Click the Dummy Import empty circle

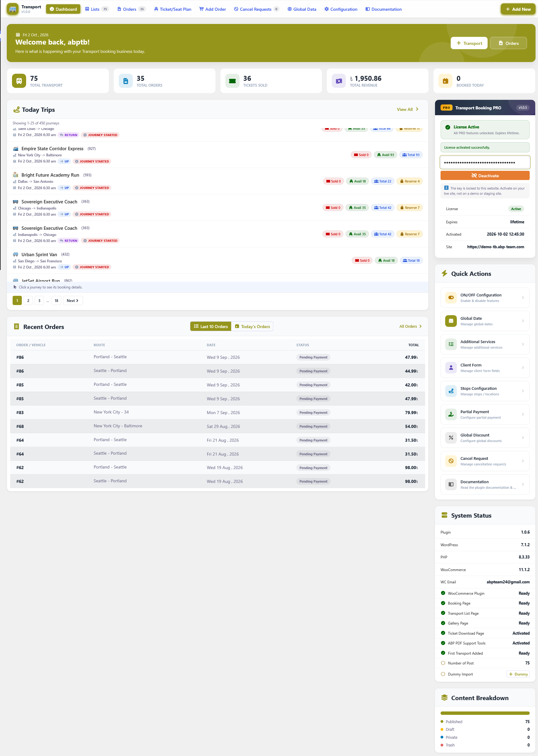click(443, 674)
